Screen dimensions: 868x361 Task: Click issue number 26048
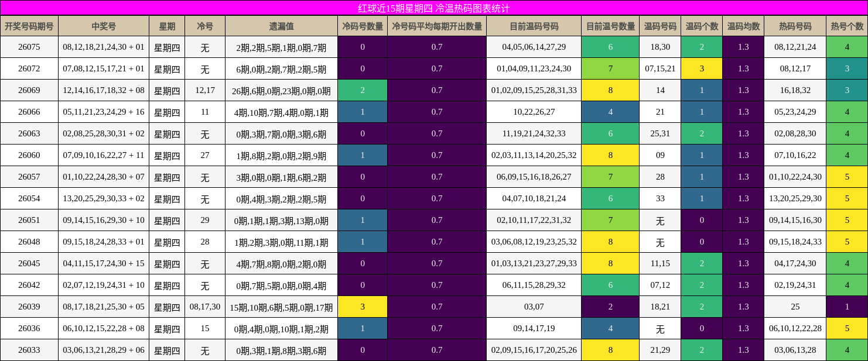click(29, 242)
